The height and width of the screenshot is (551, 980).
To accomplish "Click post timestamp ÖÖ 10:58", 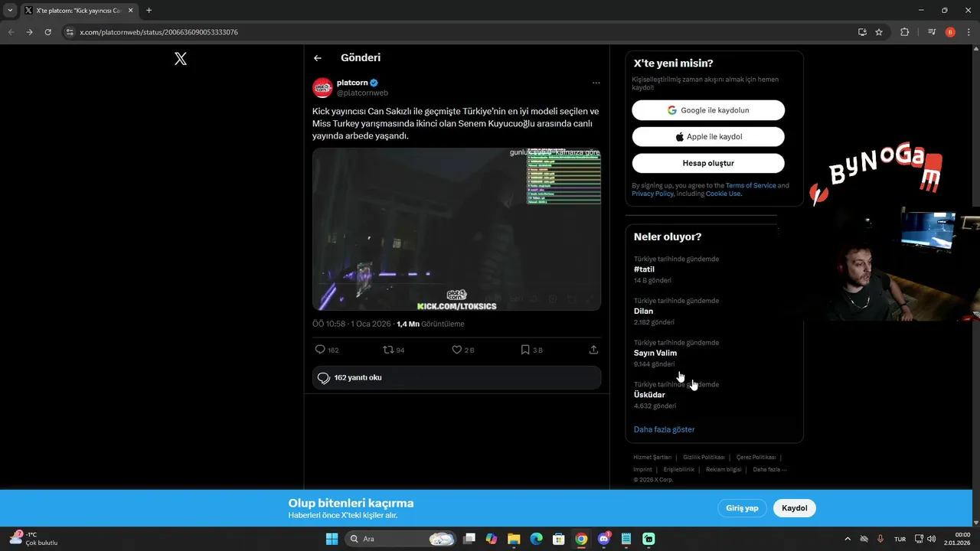I will click(x=351, y=324).
